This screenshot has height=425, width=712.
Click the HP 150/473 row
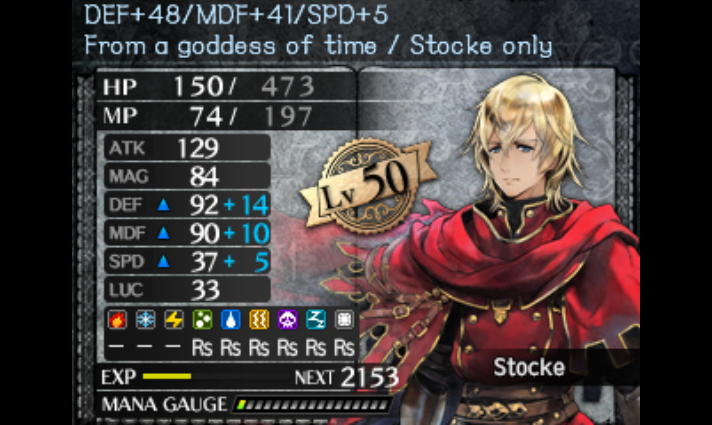tap(226, 86)
